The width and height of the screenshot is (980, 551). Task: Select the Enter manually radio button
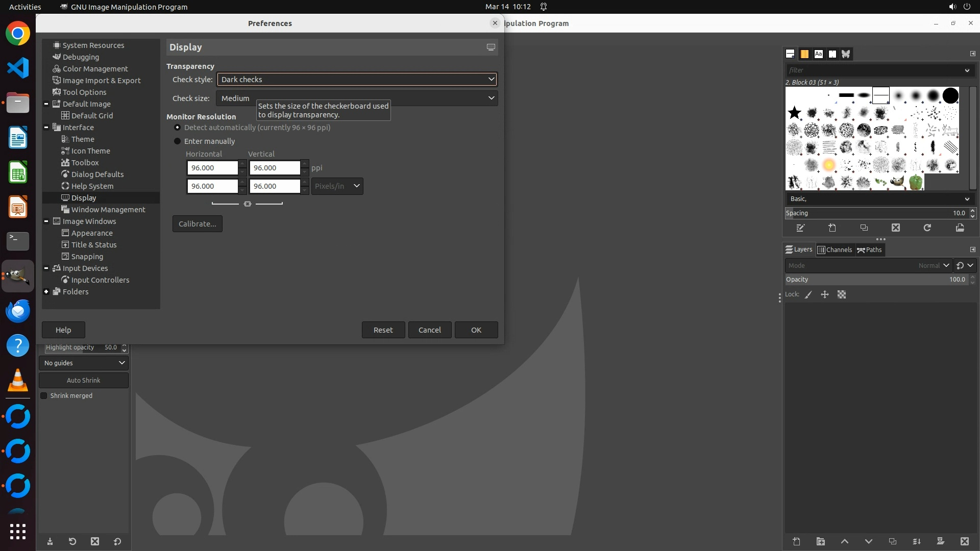pos(178,141)
